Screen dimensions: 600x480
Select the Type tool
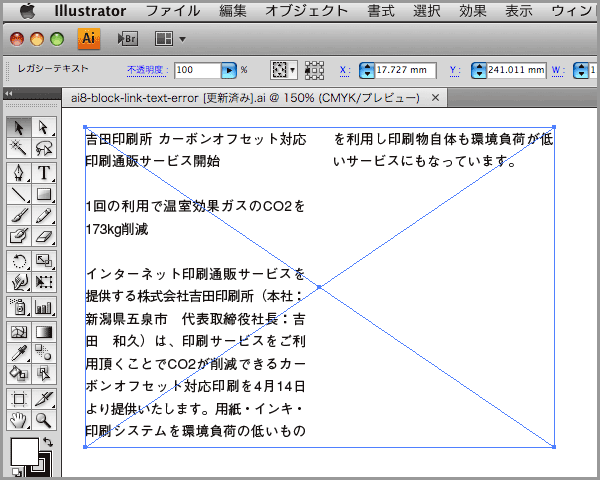44,172
